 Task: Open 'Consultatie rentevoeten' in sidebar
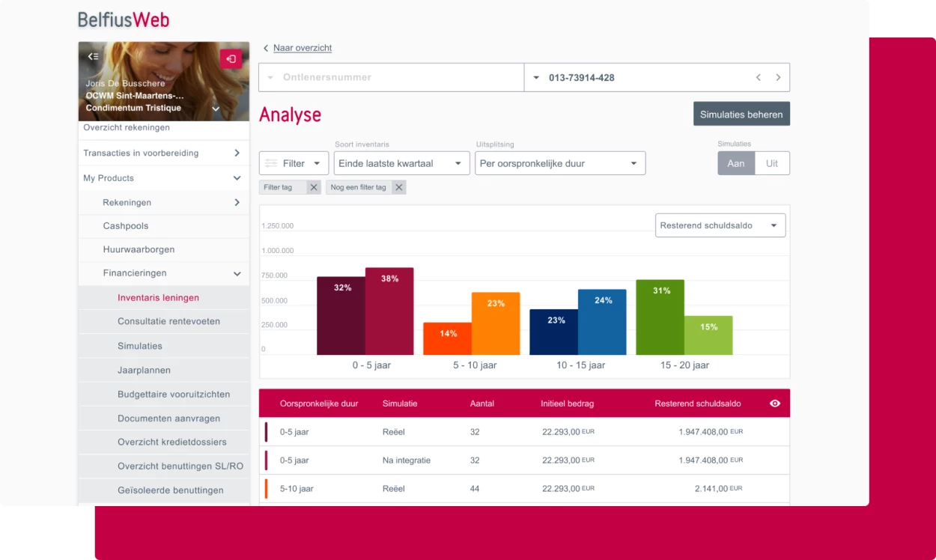click(x=168, y=322)
